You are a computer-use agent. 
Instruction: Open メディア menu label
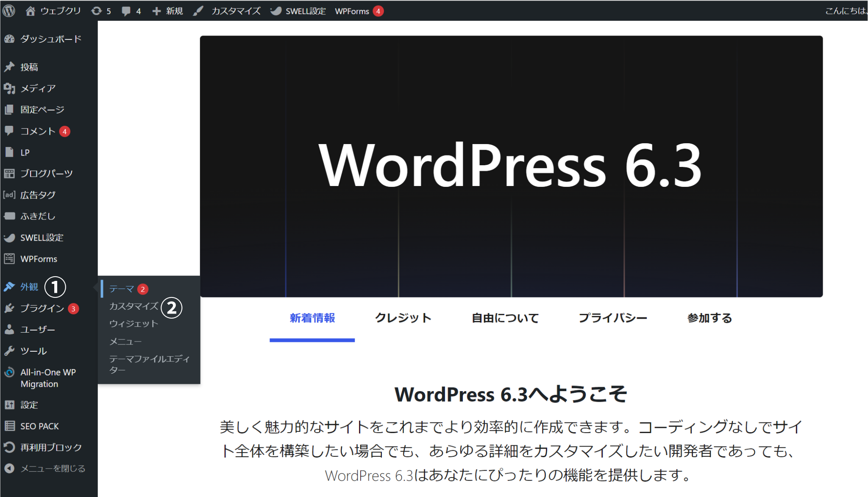pyautogui.click(x=38, y=88)
